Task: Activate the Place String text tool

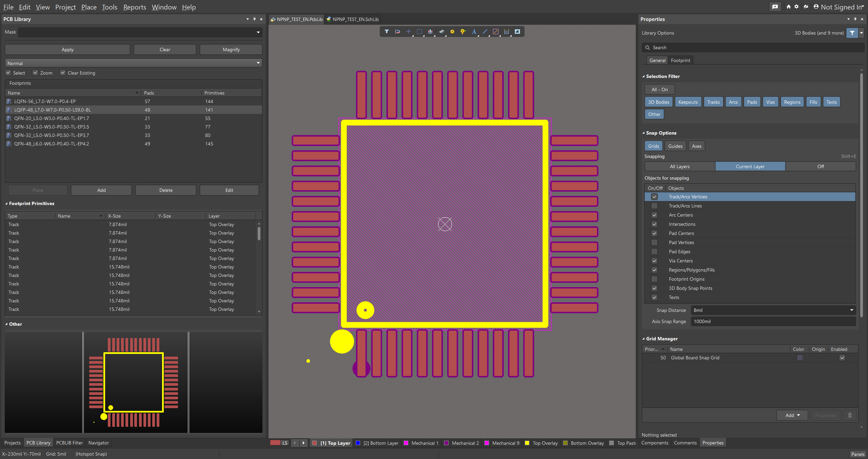Action: point(474,32)
